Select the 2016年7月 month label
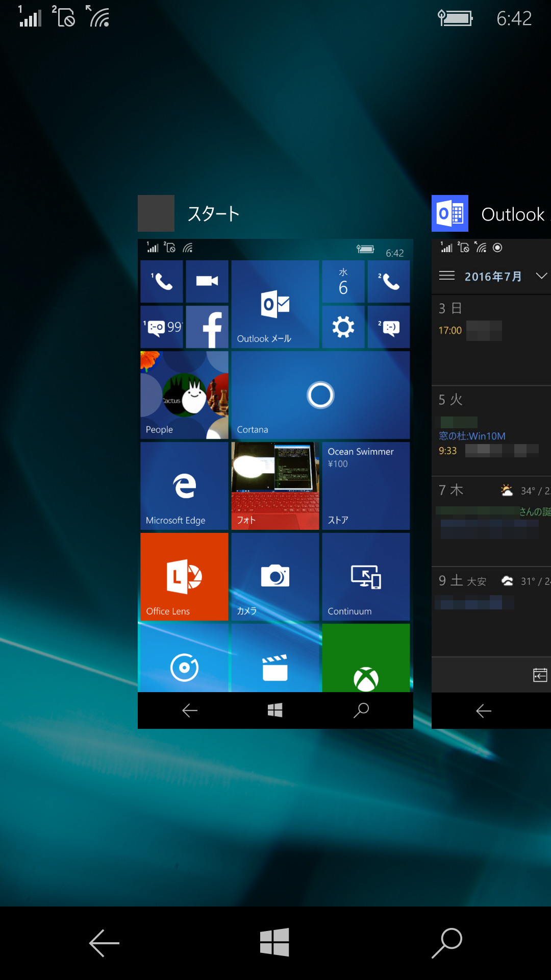The height and width of the screenshot is (980, 551). [493, 277]
